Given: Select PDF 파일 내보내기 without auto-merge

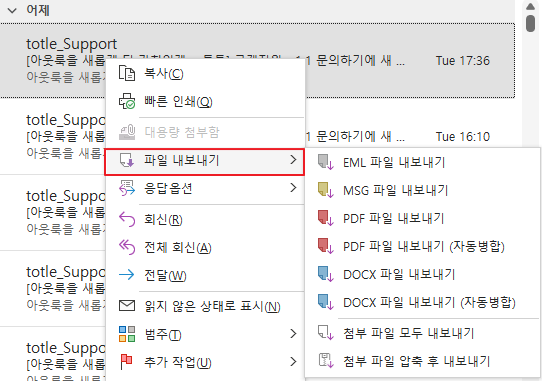Looking at the screenshot, I should coord(422,218).
